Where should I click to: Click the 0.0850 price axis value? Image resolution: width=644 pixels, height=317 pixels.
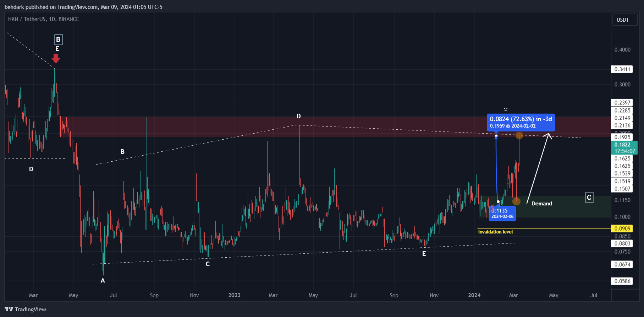tap(622, 236)
